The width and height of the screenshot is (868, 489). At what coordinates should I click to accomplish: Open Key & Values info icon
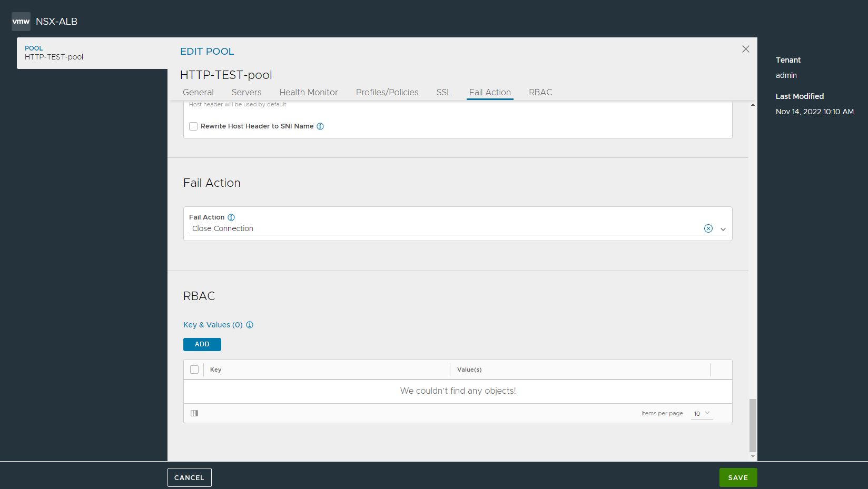pyautogui.click(x=250, y=325)
